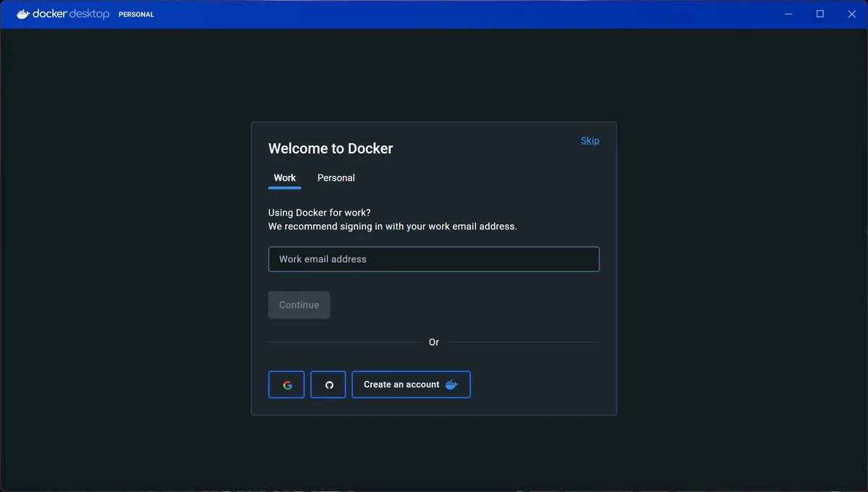Image resolution: width=868 pixels, height=492 pixels.
Task: Maximize the Docker Desktop window
Action: (x=820, y=14)
